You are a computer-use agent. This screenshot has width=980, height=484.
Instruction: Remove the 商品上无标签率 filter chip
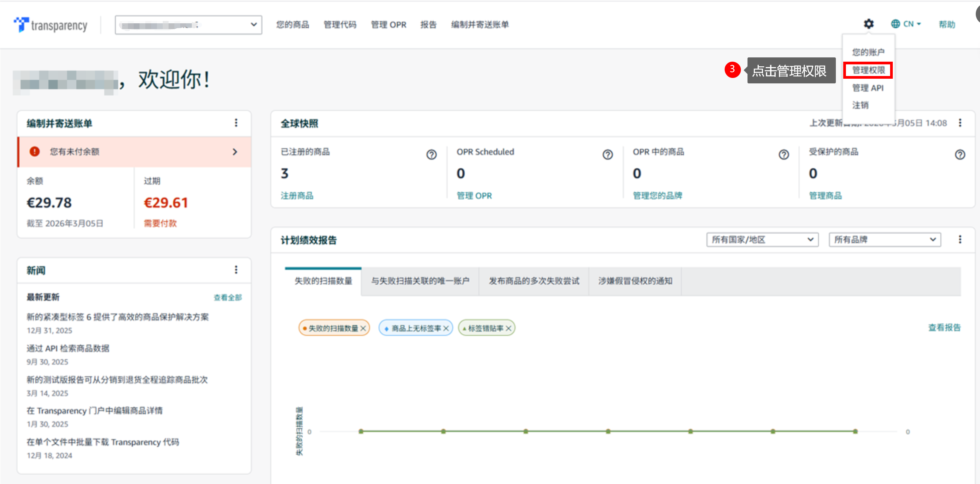tap(446, 328)
